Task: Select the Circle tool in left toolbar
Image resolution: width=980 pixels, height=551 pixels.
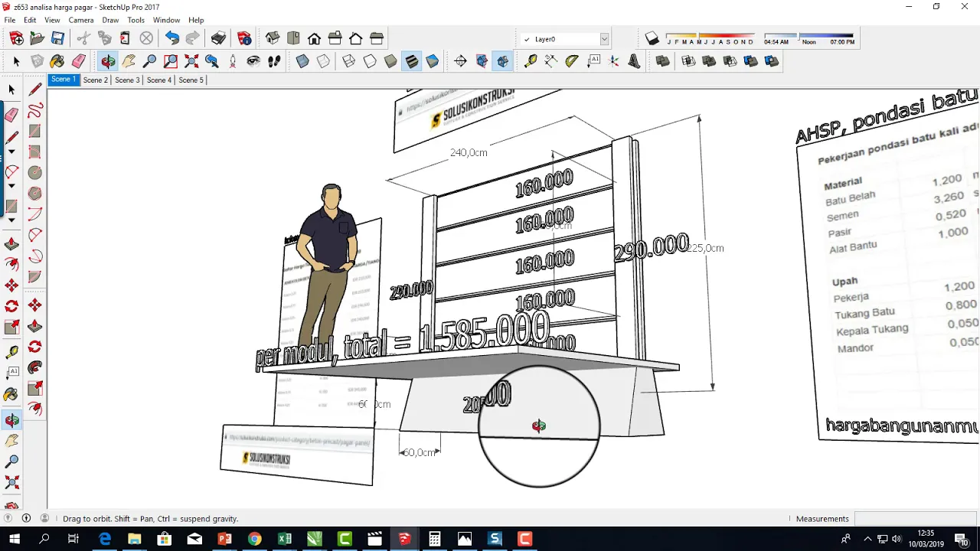Action: pos(35,172)
